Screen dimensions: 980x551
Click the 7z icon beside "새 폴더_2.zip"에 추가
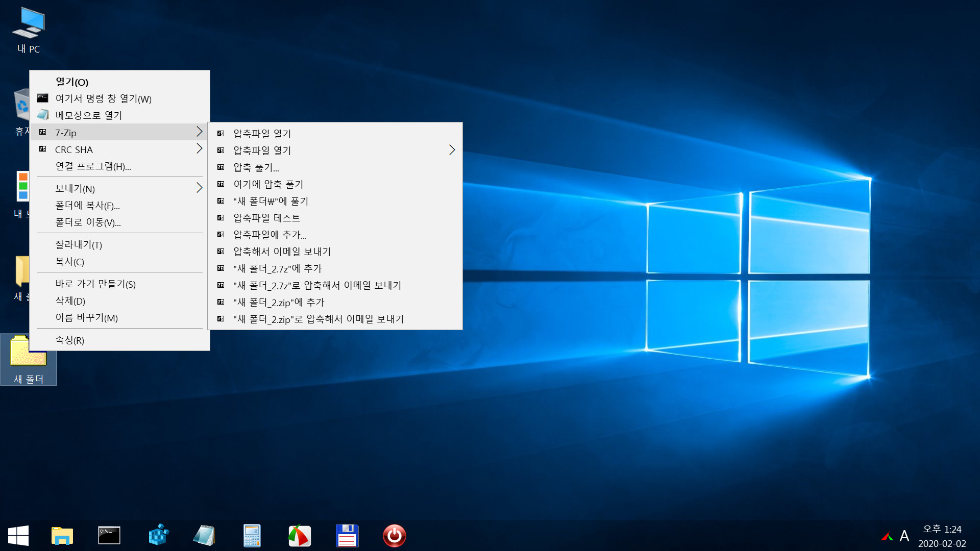coord(221,302)
